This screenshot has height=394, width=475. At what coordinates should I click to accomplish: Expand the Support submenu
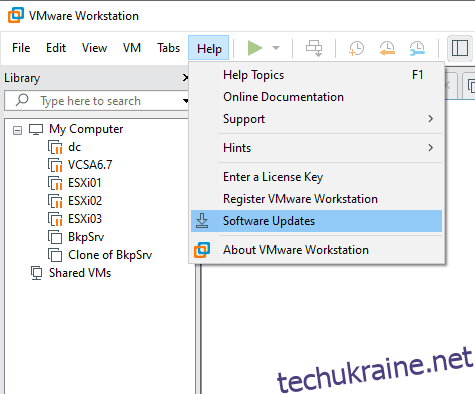tap(316, 119)
